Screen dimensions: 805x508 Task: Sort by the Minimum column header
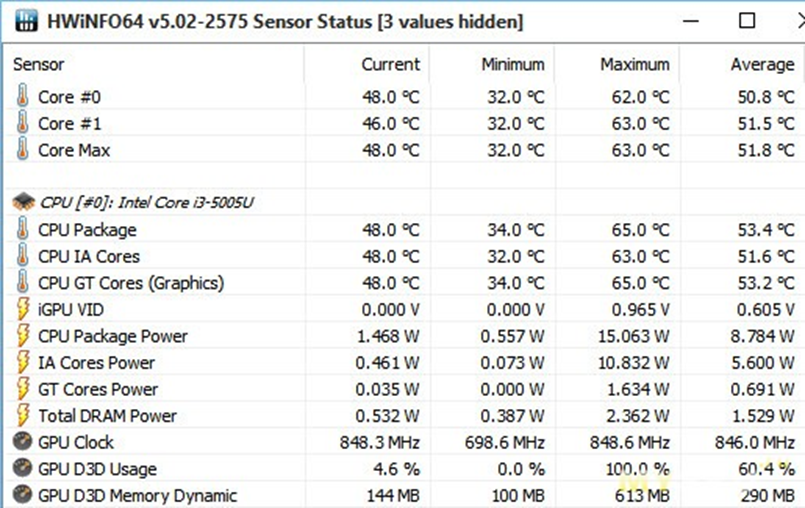coord(512,64)
